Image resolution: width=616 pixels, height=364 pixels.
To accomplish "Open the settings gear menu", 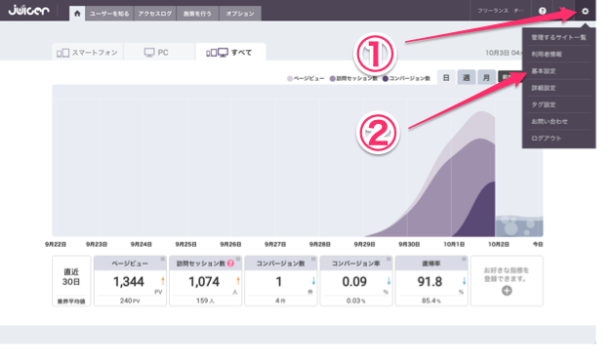I will (585, 11).
